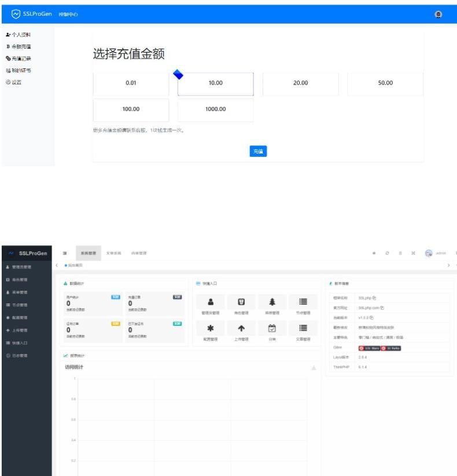Select the 后台首页 page tab
This screenshot has height=476, width=457.
pos(73,265)
